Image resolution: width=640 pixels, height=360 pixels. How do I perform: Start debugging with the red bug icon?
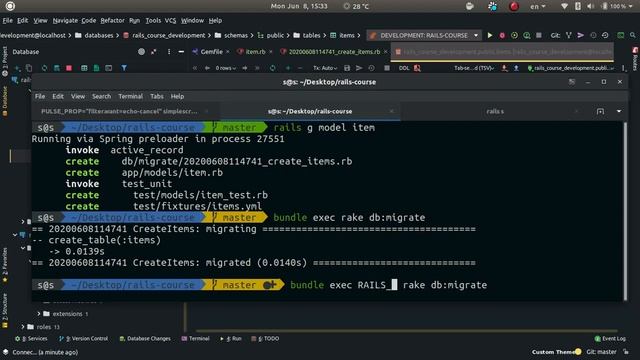[x=502, y=36]
